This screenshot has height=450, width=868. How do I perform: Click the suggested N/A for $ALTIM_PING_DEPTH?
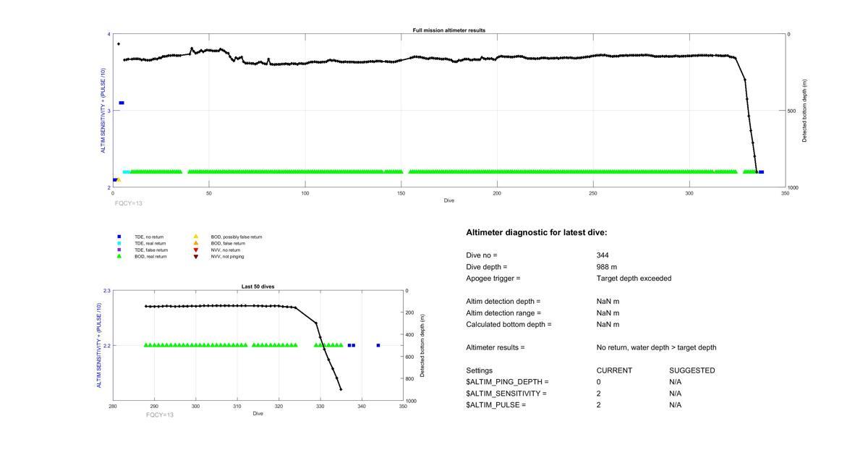click(x=676, y=382)
